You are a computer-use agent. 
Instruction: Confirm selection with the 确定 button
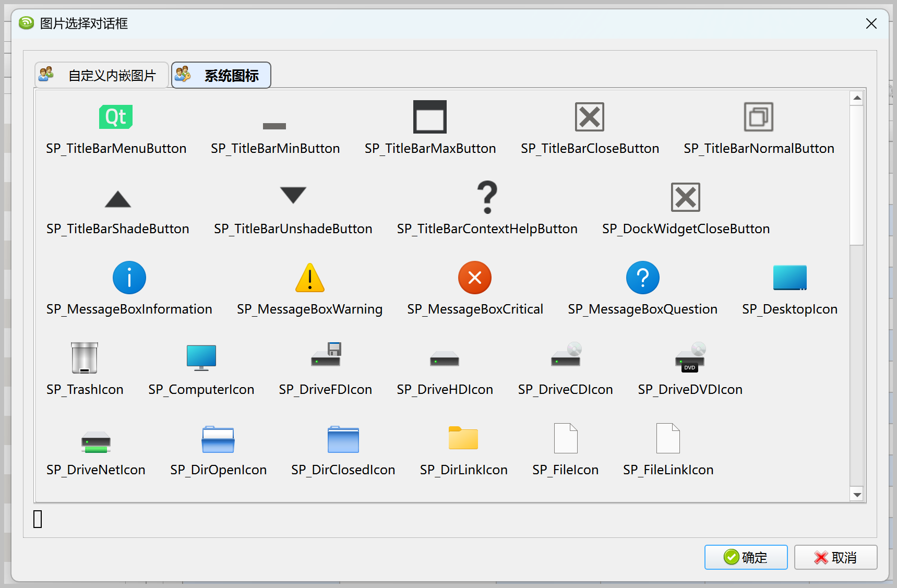[746, 557]
